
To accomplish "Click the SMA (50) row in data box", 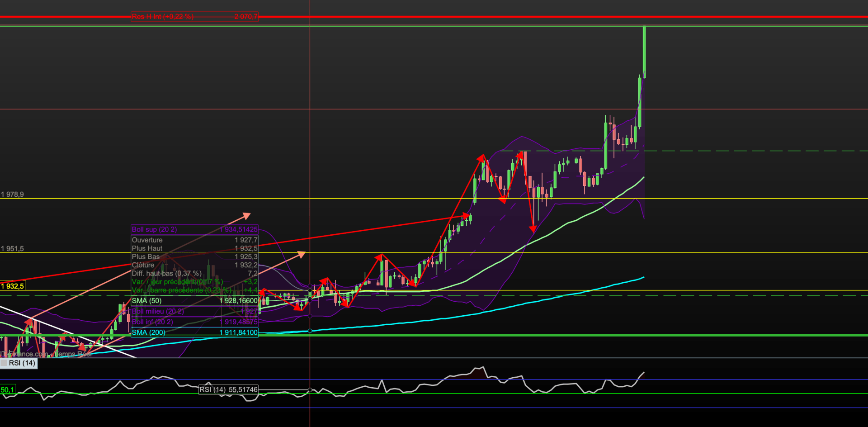I will coord(194,301).
